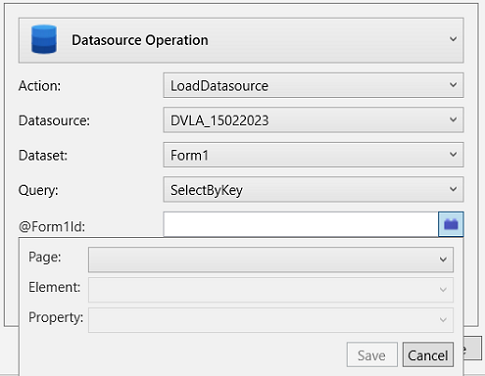Click the Datasource: label

tap(54, 120)
